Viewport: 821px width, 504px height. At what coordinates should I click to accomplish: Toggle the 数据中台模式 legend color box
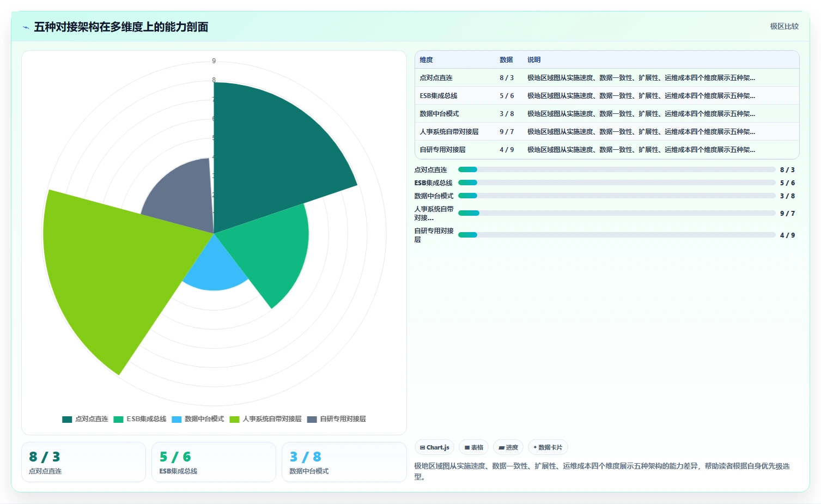pos(177,419)
